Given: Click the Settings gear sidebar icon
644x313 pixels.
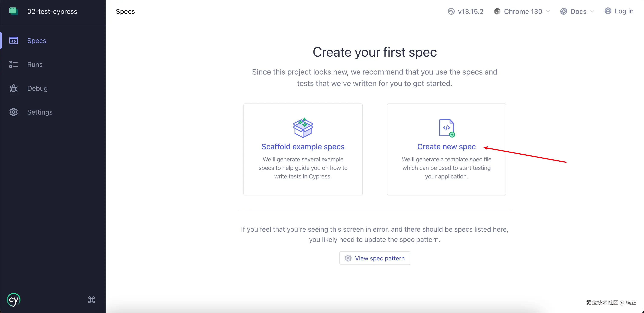Looking at the screenshot, I should 13,112.
